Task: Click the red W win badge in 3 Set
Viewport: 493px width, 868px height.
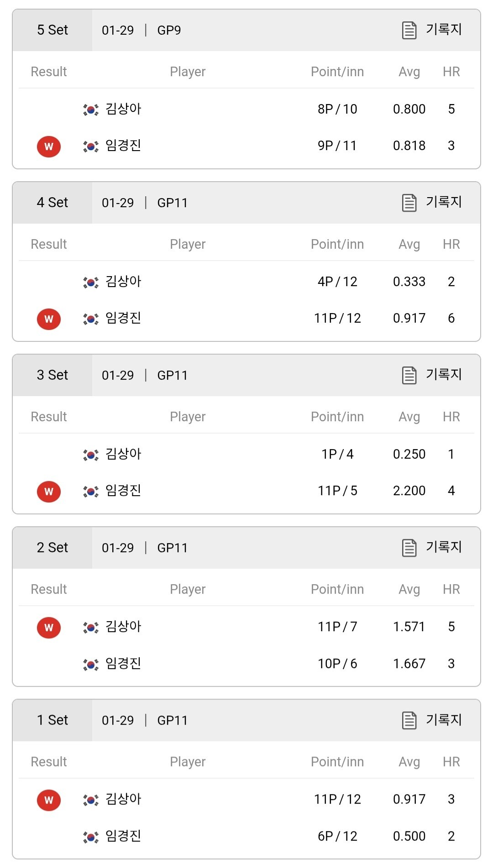Action: coord(49,492)
